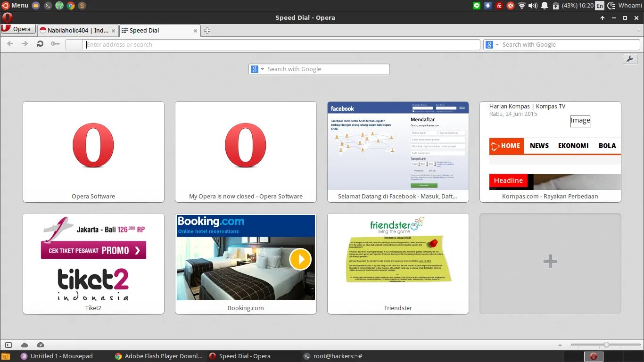Open the FileZilla tray icon
This screenshot has height=362, width=644.
pos(499,6)
